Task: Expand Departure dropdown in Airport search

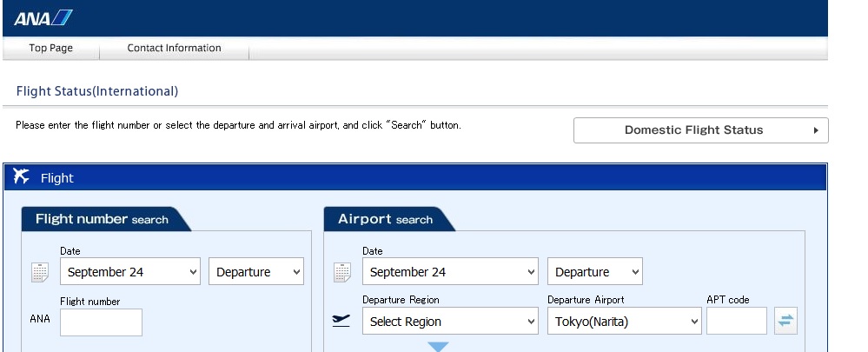Action: pos(594,272)
